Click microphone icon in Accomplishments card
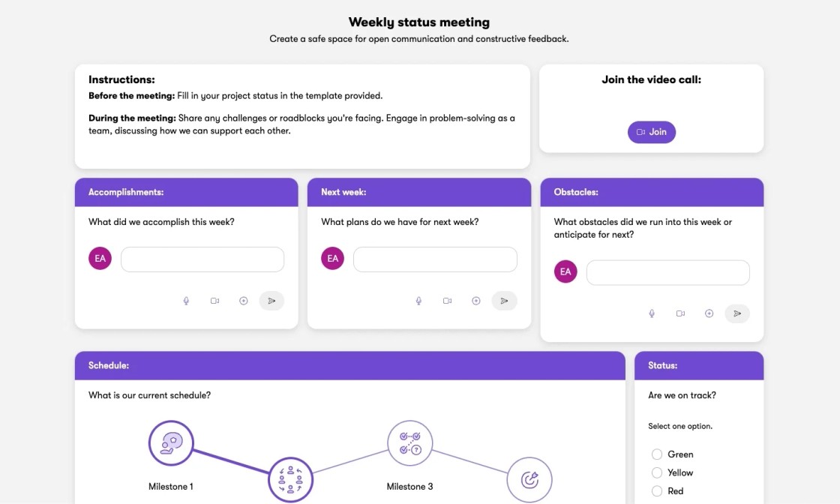Image resolution: width=840 pixels, height=504 pixels. click(x=186, y=301)
